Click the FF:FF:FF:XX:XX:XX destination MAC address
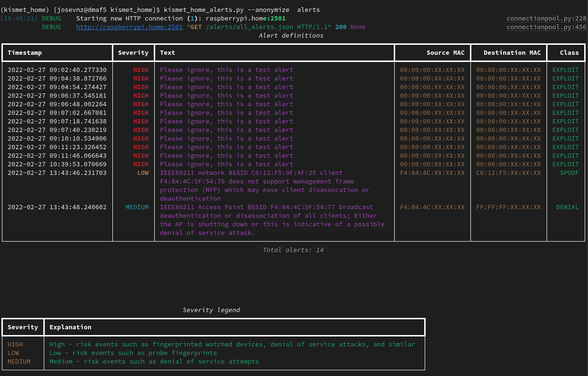588x376 pixels. click(508, 207)
